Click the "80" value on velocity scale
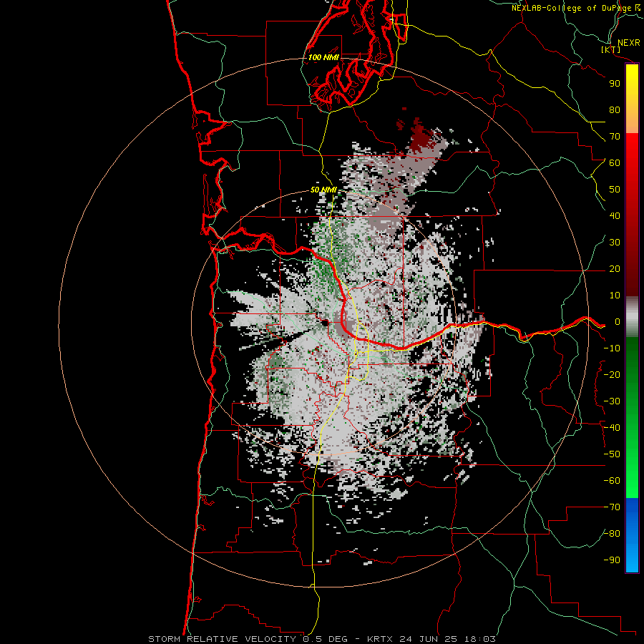This screenshot has height=644, width=644. tap(615, 110)
